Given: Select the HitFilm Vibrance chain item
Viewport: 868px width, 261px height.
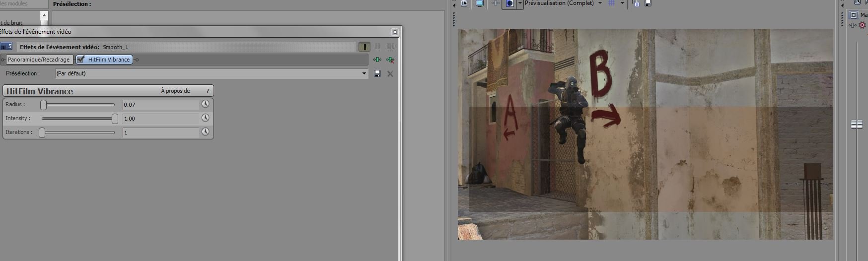Looking at the screenshot, I should [x=104, y=60].
